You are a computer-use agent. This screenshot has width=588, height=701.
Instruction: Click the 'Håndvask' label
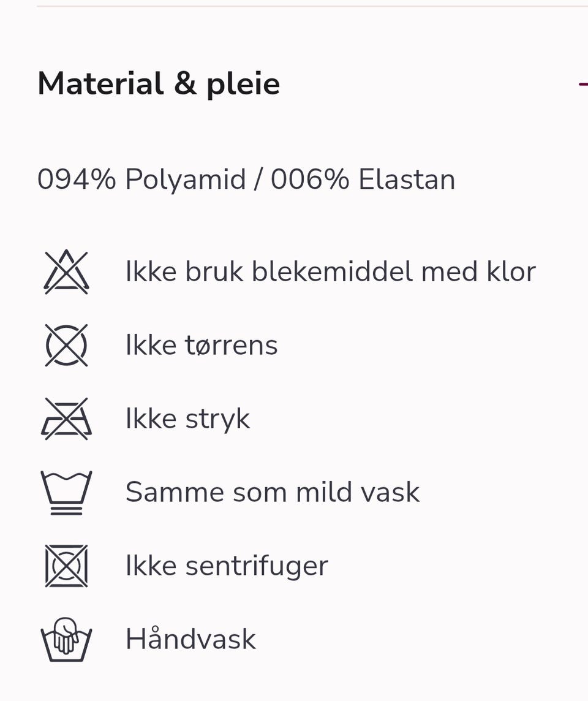190,638
